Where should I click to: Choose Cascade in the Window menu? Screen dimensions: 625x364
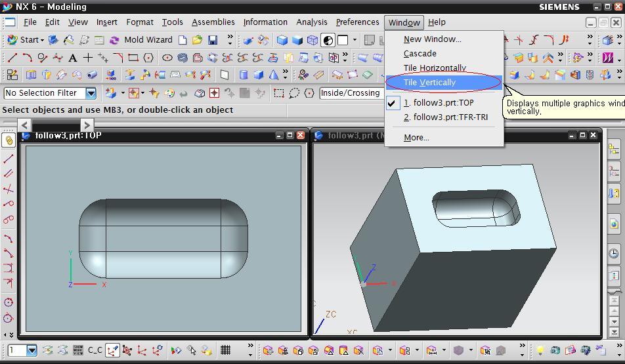click(420, 54)
